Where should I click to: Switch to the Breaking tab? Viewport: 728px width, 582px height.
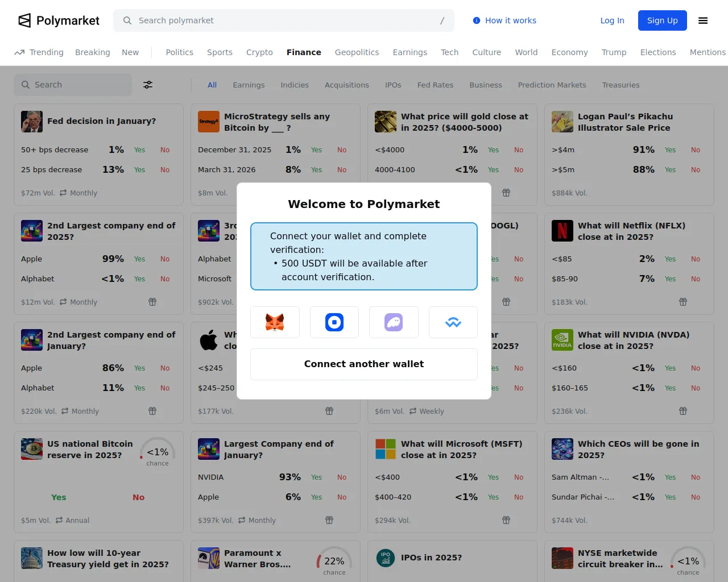point(93,52)
